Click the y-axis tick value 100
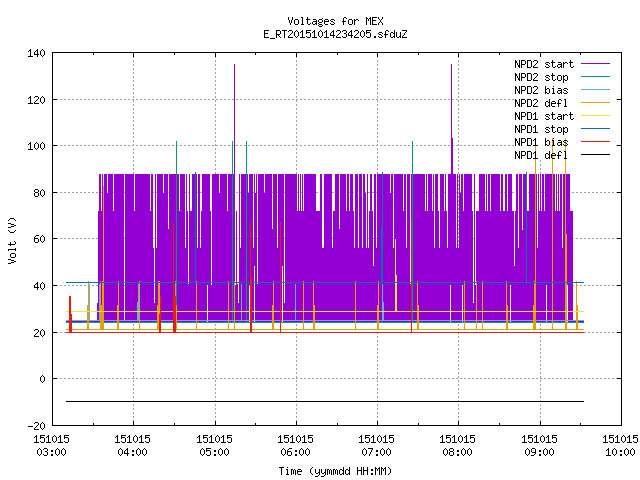Image resolution: width=640 pixels, height=480 pixels. point(36,146)
